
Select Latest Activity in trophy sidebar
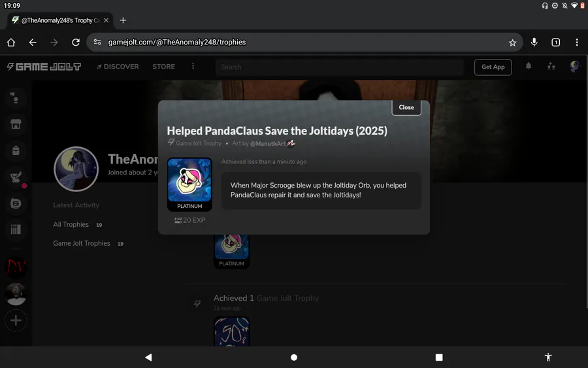76,205
